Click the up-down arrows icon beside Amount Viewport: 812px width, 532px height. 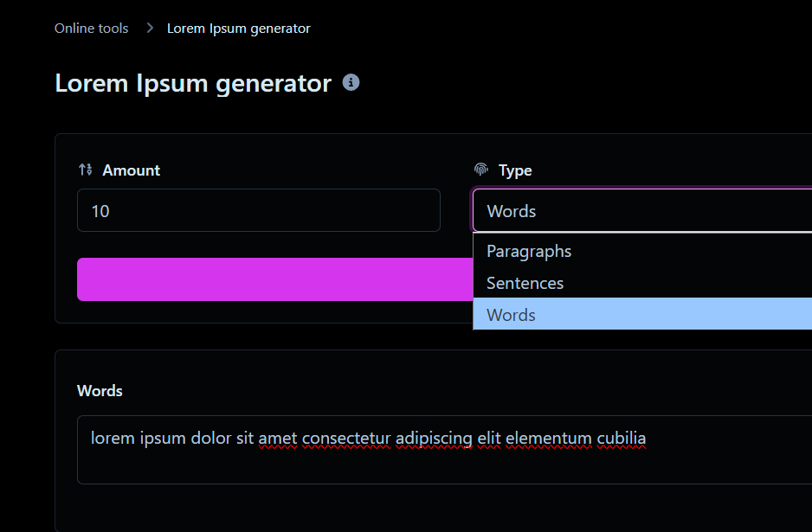tap(85, 170)
